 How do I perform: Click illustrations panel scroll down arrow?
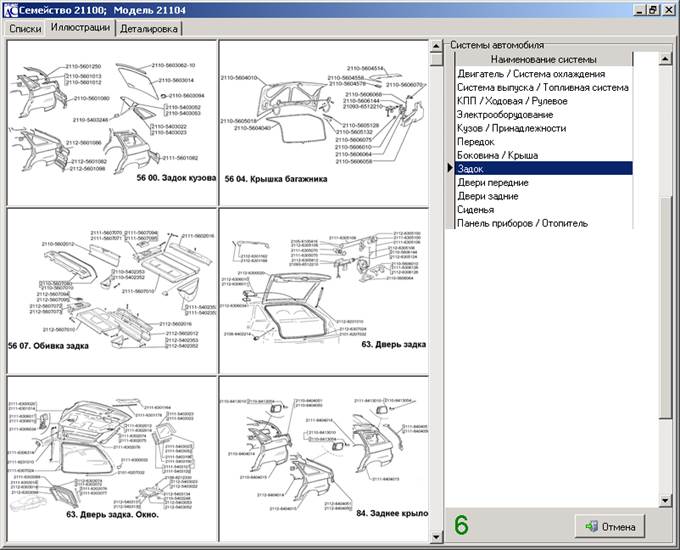(x=436, y=537)
